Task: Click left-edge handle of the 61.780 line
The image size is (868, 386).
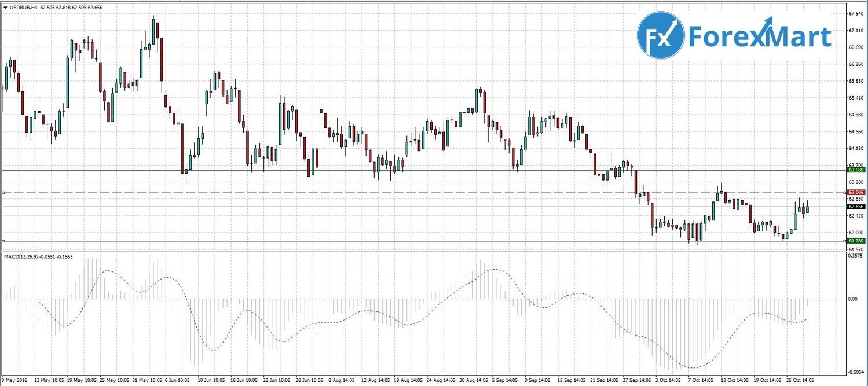Action: pos(3,240)
